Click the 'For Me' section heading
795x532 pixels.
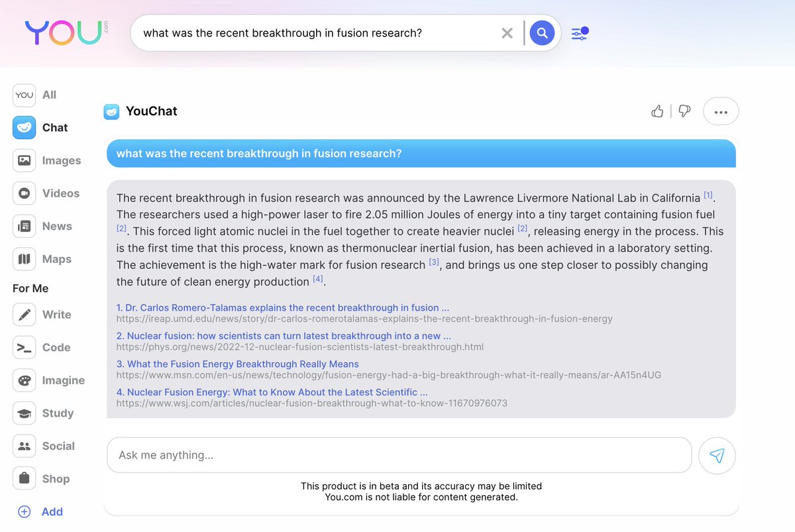tap(30, 288)
